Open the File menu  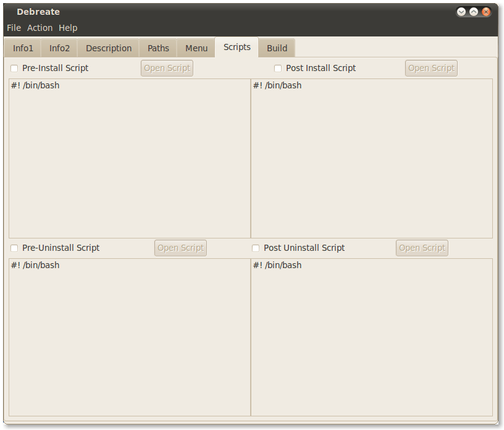14,28
